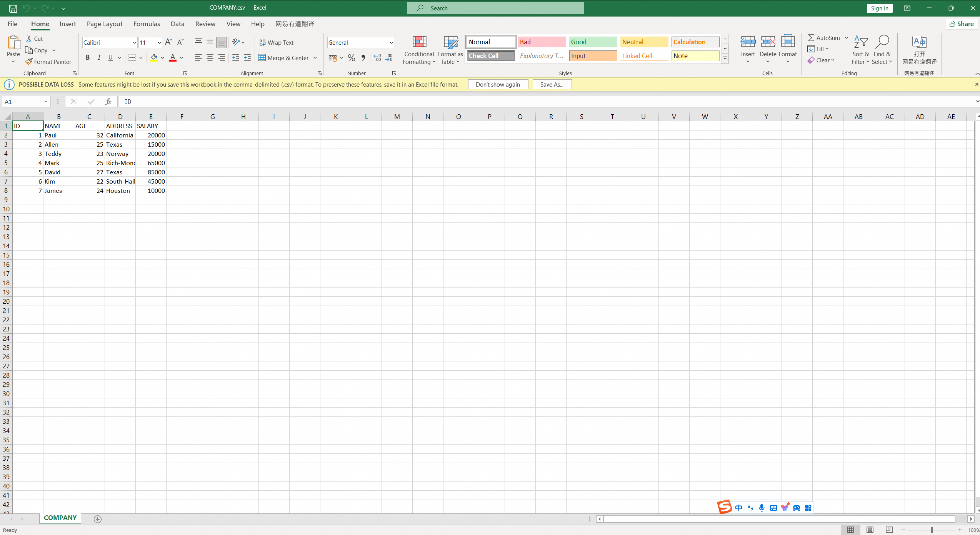Click the Increase Indent icon
Image resolution: width=980 pixels, height=535 pixels.
point(247,57)
